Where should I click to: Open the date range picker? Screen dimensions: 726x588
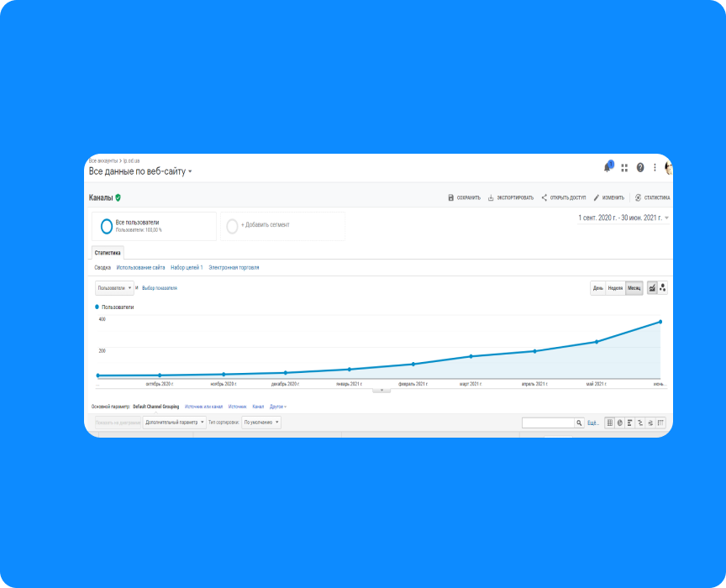pos(623,218)
